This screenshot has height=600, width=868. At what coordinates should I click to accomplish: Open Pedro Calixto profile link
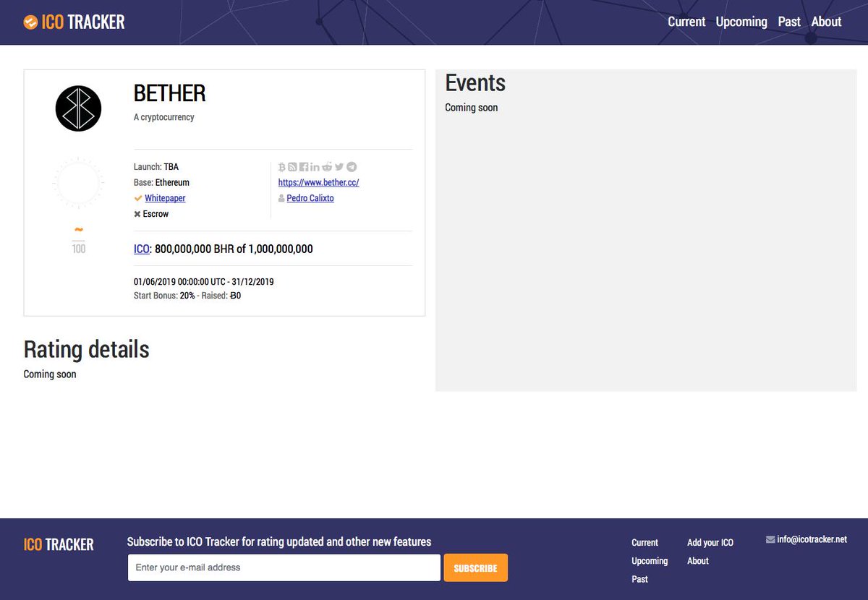click(x=310, y=198)
